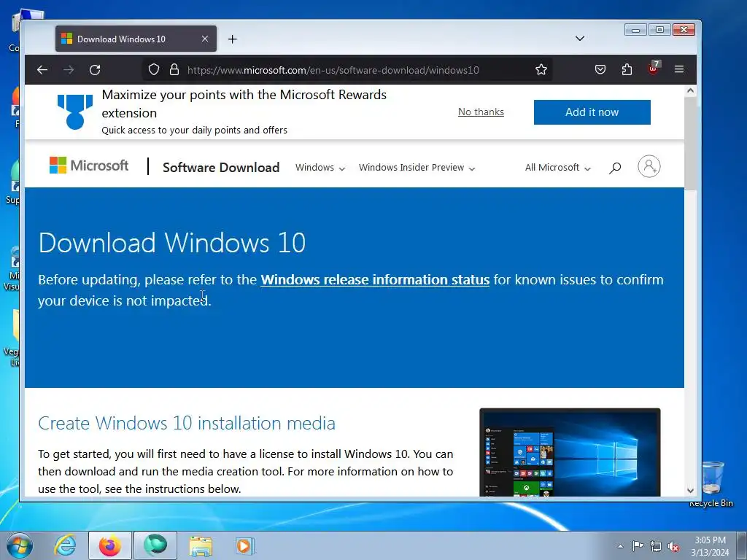Click the vertical scrollbar thumb

[690, 143]
